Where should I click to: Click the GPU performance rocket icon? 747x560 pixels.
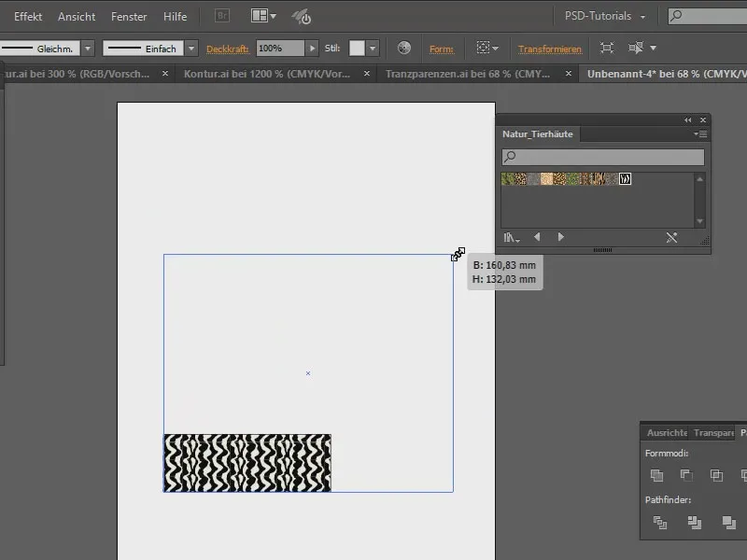click(302, 17)
